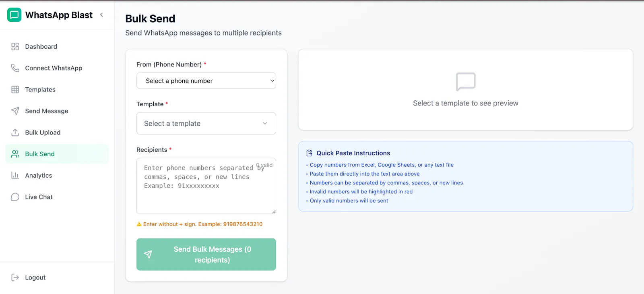Go to the Bulk Send menu item
The image size is (644, 294).
click(x=57, y=154)
